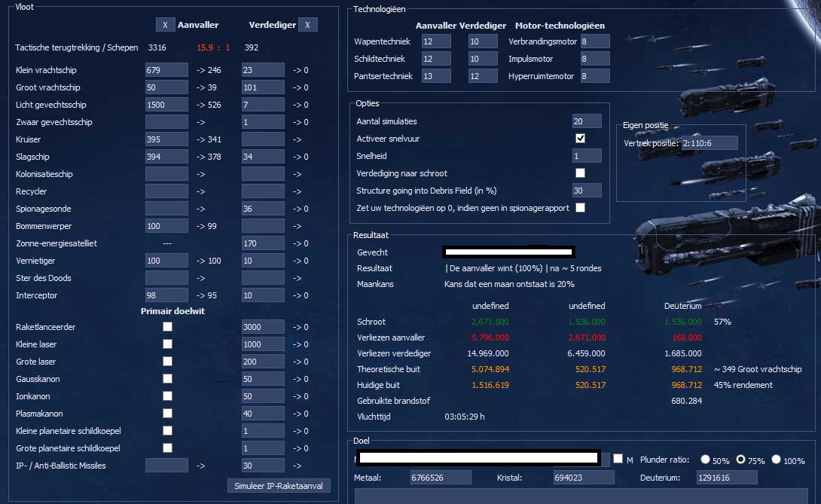This screenshot has height=504, width=821.
Task: Mark Kleine laser as primary target
Action: tap(167, 344)
